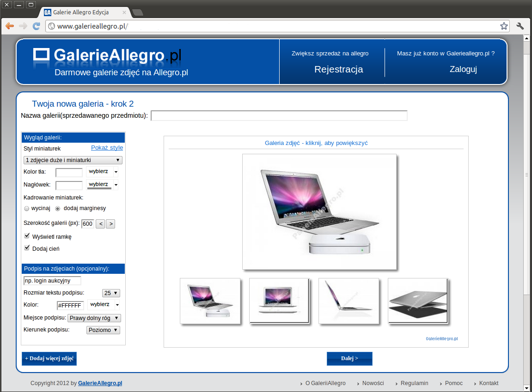Image resolution: width=532 pixels, height=392 pixels.
Task: Open the Regulamin footer link
Action: pyautogui.click(x=414, y=383)
